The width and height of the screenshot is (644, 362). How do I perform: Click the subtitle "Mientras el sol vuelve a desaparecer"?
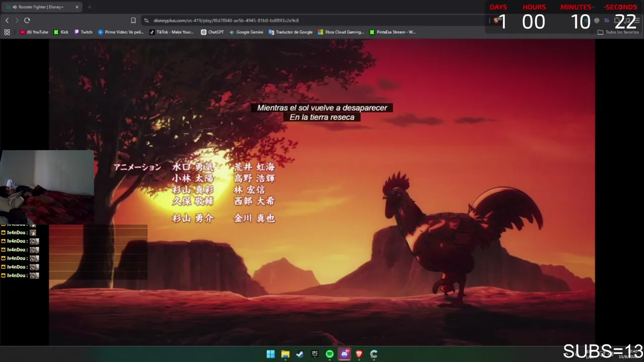click(x=322, y=108)
